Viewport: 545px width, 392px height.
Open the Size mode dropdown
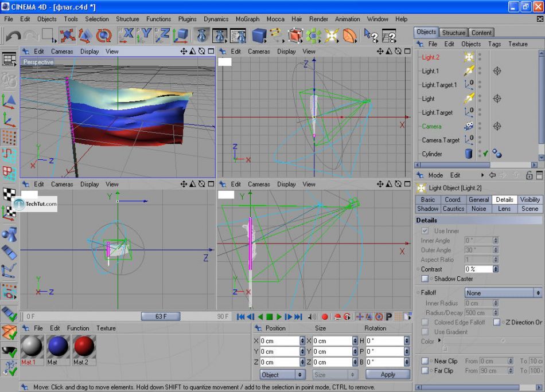334,375
